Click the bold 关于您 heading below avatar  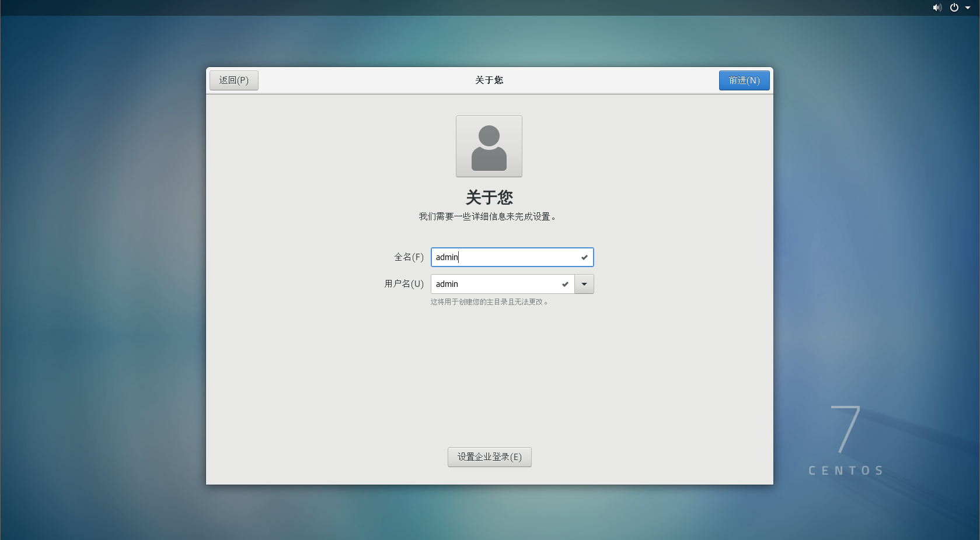pos(489,198)
